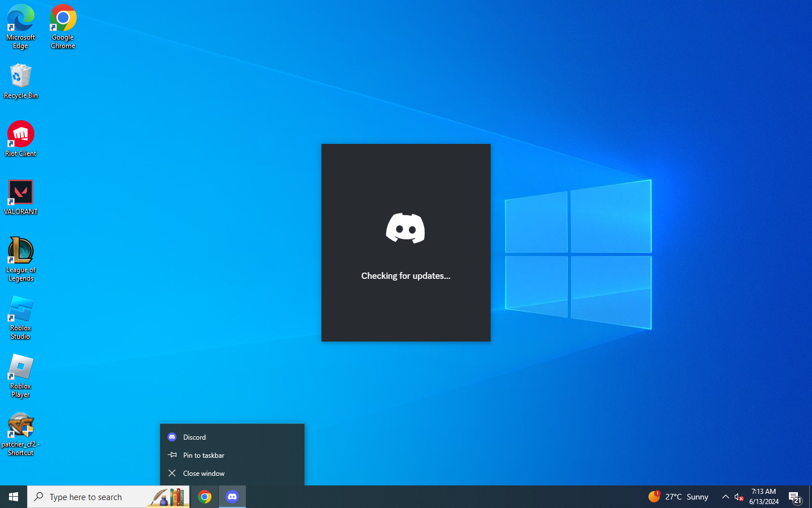Select the Roblox Studio desktop icon
812x508 pixels.
[21, 318]
